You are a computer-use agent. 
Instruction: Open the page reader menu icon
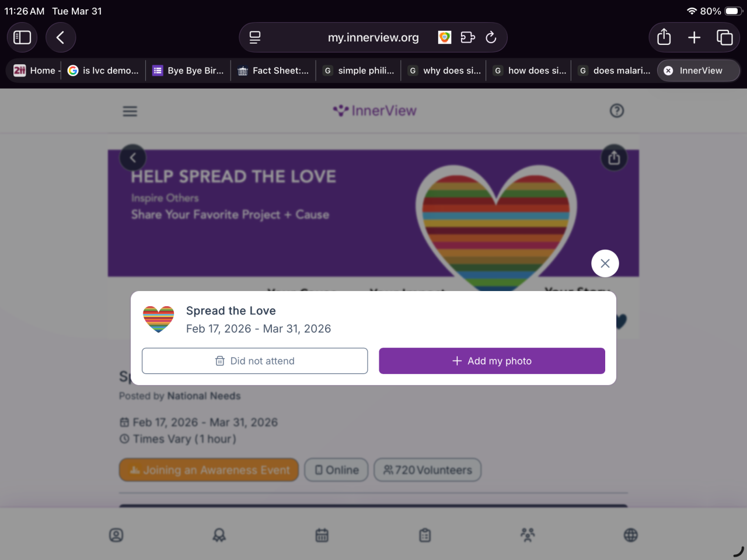(255, 37)
